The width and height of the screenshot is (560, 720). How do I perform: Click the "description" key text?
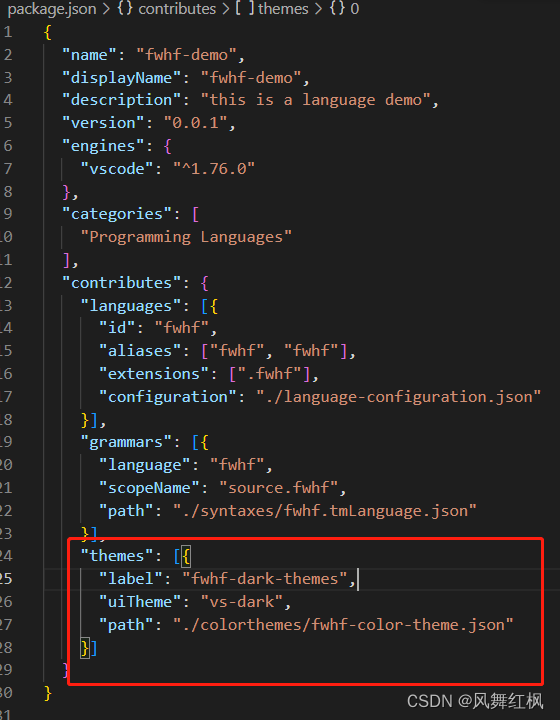click(x=121, y=100)
